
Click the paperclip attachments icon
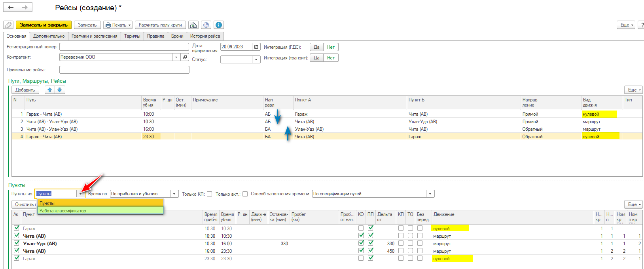[8, 25]
